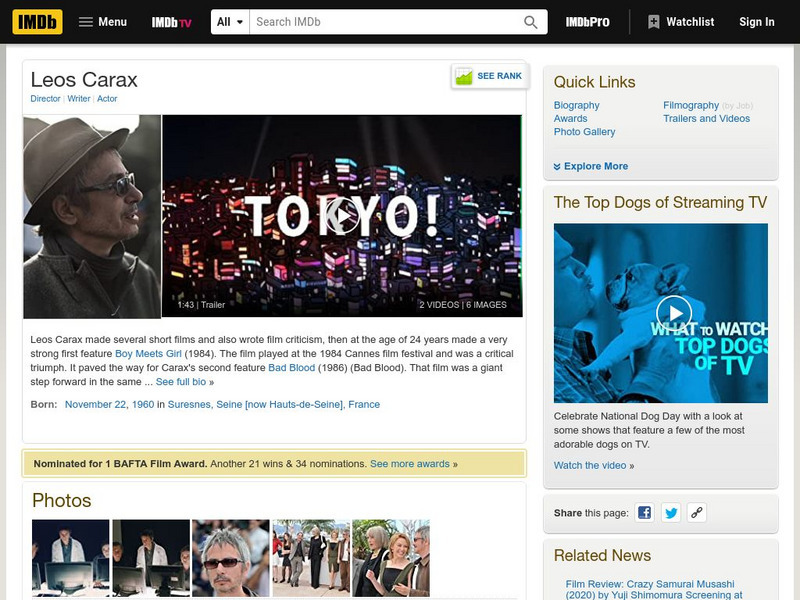Share the page on Twitter
This screenshot has width=800, height=600.
671,513
